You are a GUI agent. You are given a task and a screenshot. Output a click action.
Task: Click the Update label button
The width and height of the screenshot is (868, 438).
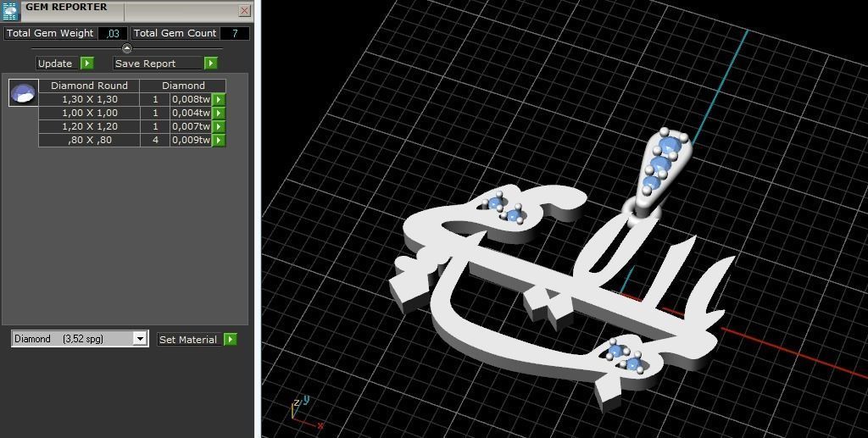[x=58, y=63]
